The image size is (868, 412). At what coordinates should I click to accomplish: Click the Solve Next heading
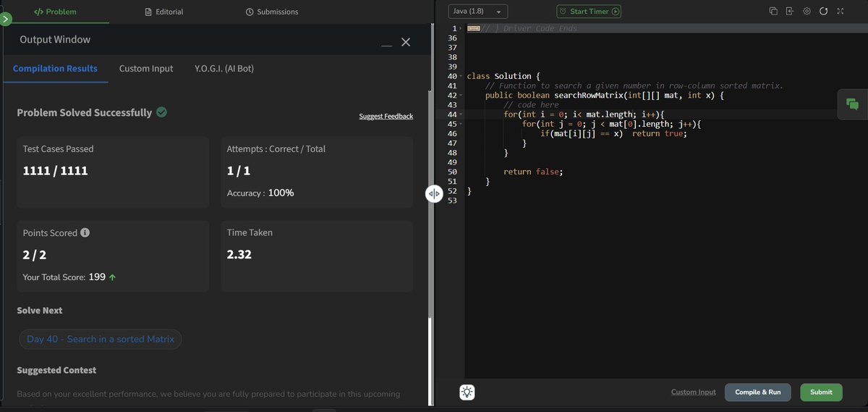click(x=40, y=310)
